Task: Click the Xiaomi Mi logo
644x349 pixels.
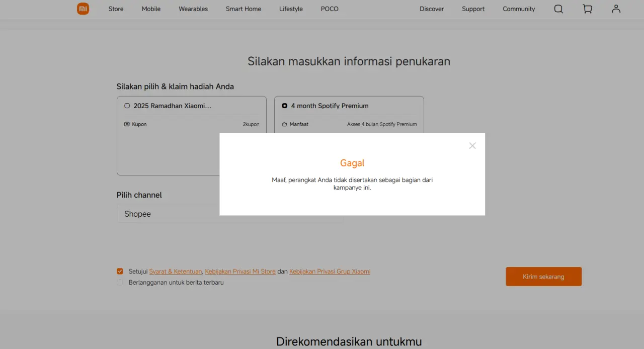Action: 83,9
